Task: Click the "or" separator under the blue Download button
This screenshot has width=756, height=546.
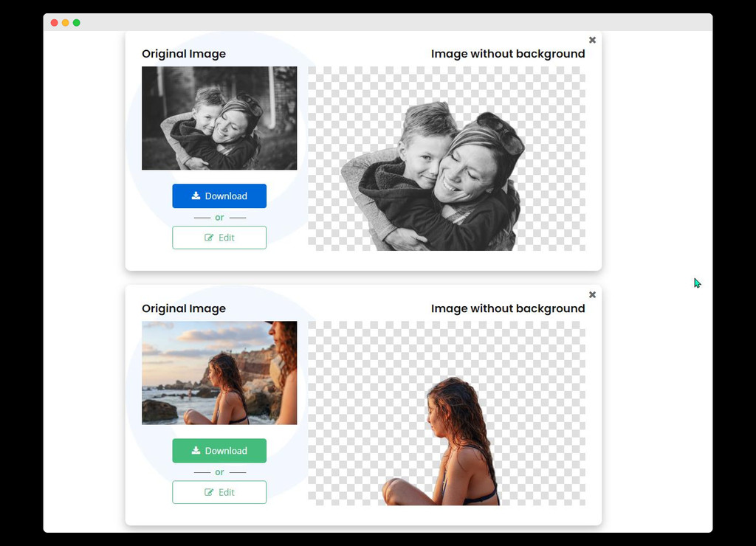Action: click(219, 218)
